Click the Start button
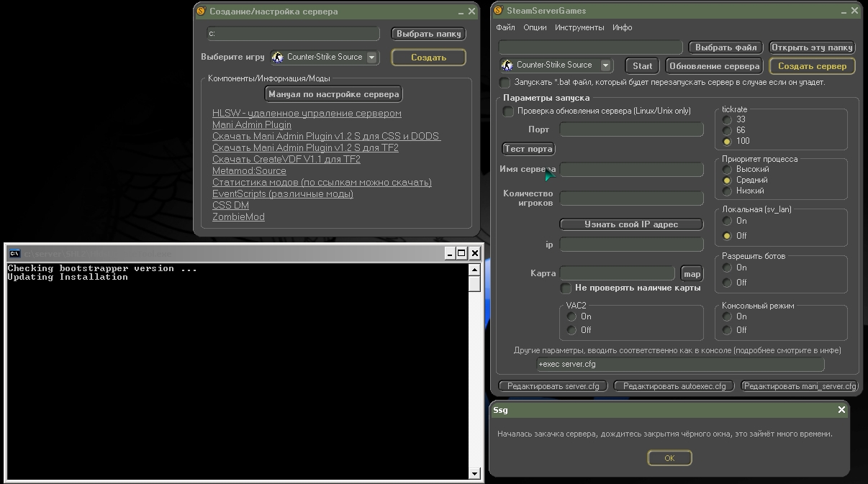 click(642, 65)
